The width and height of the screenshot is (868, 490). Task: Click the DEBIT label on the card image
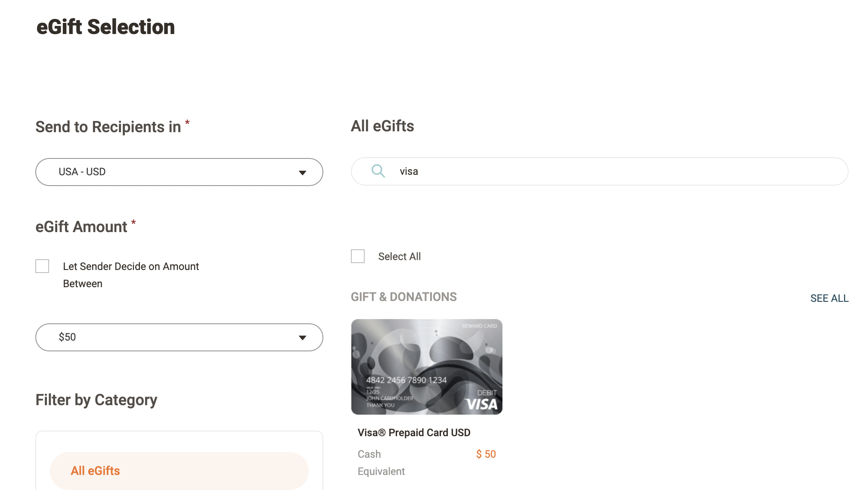coord(487,393)
